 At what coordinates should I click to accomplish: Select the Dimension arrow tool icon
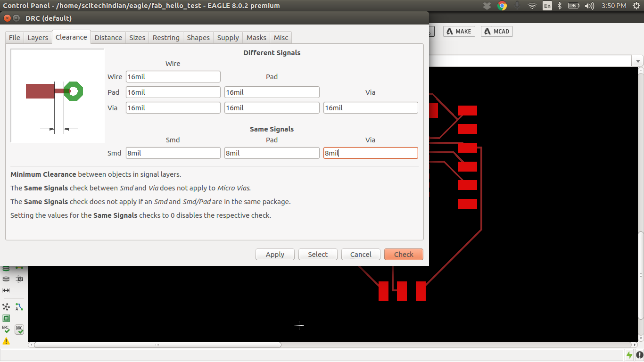(6, 290)
